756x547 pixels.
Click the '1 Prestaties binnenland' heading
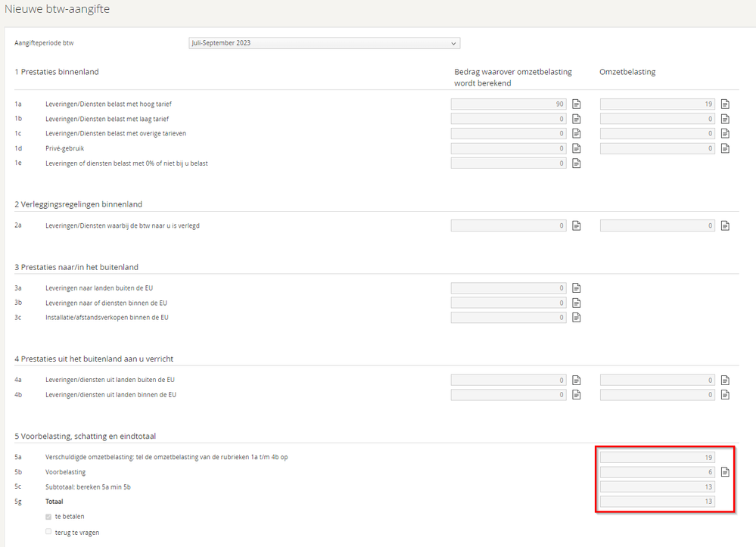tap(57, 72)
